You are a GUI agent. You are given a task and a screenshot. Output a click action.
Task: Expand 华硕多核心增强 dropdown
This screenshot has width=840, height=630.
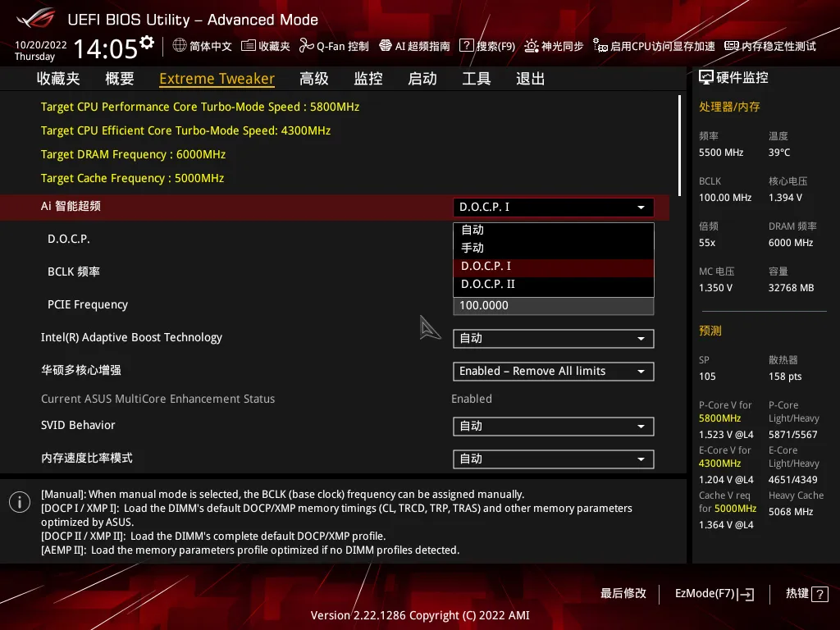[x=554, y=372]
